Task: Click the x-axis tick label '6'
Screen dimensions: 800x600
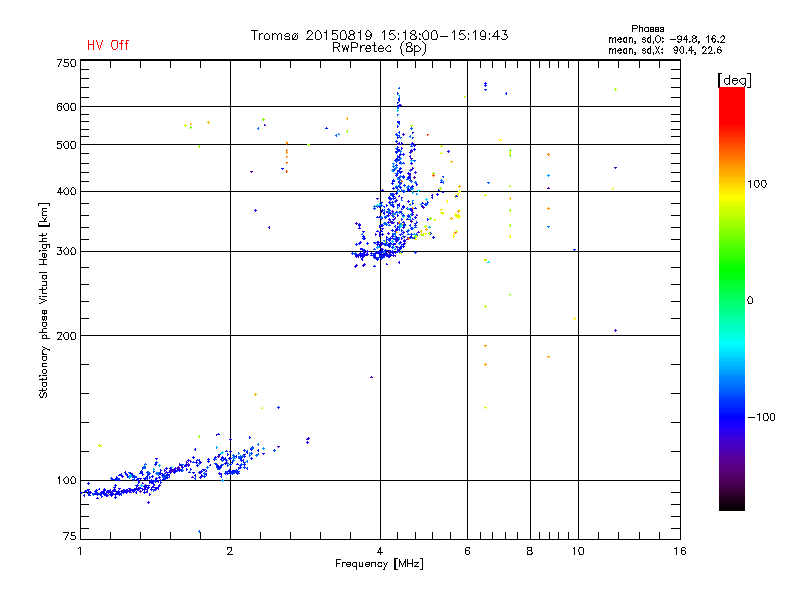Action: pyautogui.click(x=467, y=551)
